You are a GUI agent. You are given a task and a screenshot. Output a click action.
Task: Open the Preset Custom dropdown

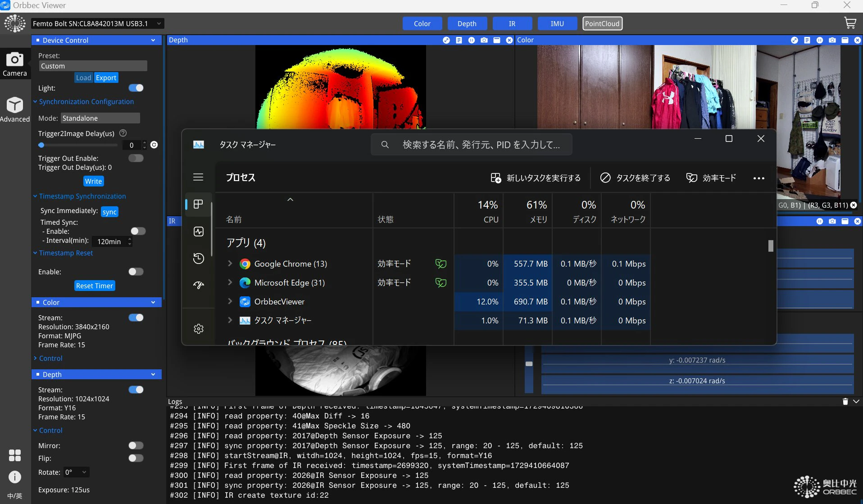93,66
